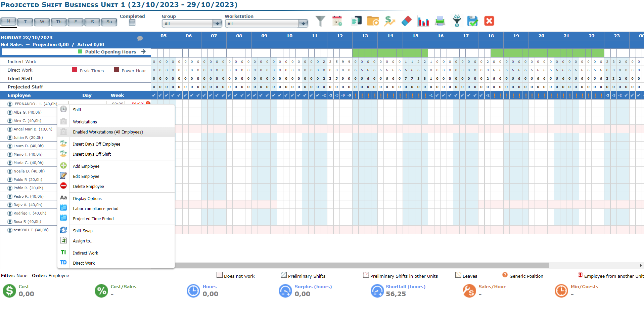Open the calendar with clock icon

tap(337, 21)
